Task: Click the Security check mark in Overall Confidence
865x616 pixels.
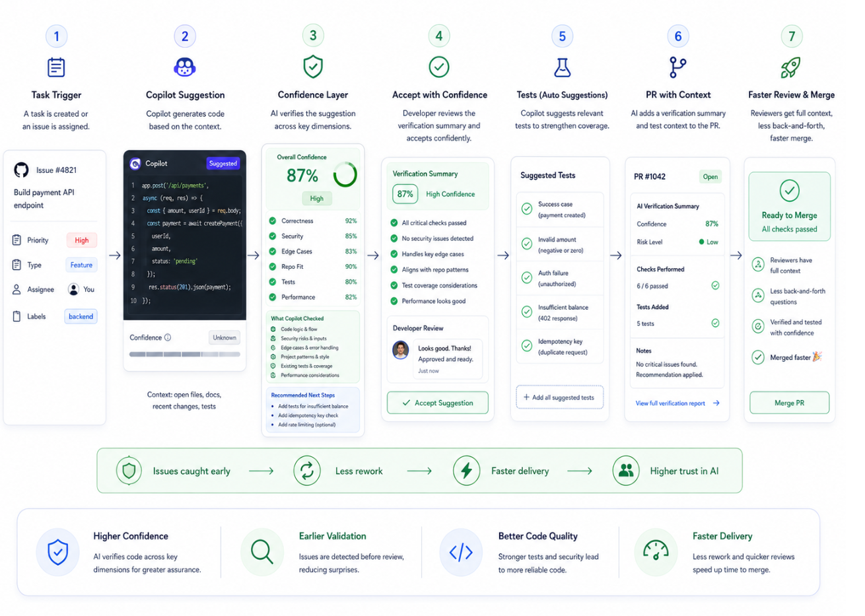Action: coord(273,236)
